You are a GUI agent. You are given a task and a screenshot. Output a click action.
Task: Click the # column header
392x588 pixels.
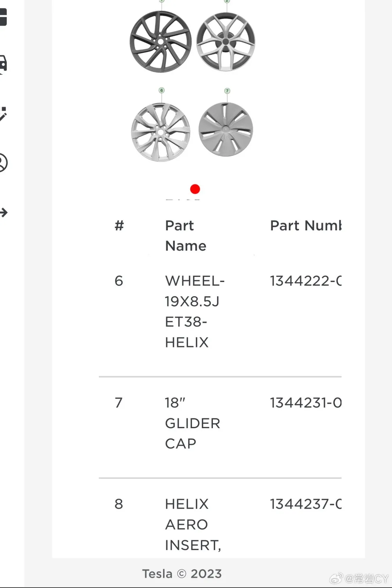(119, 226)
